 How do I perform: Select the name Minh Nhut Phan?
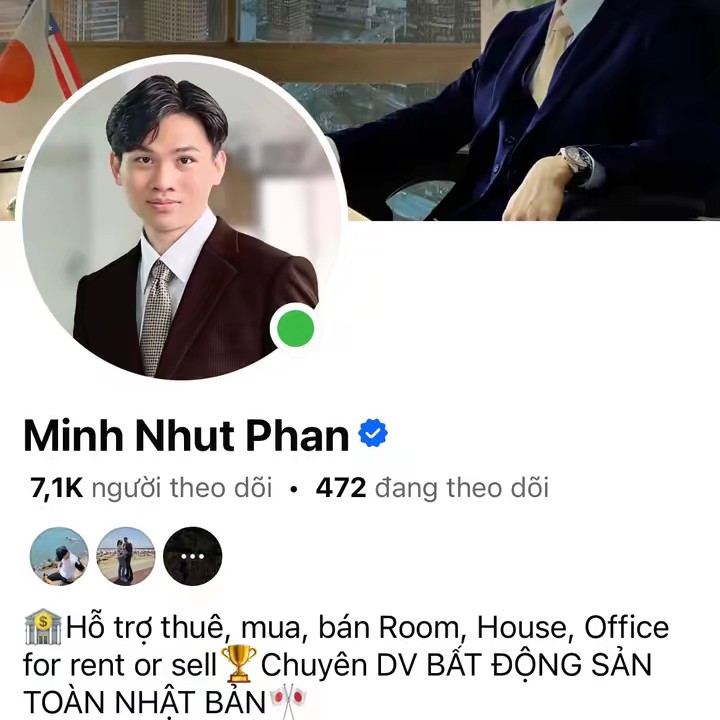coord(186,435)
